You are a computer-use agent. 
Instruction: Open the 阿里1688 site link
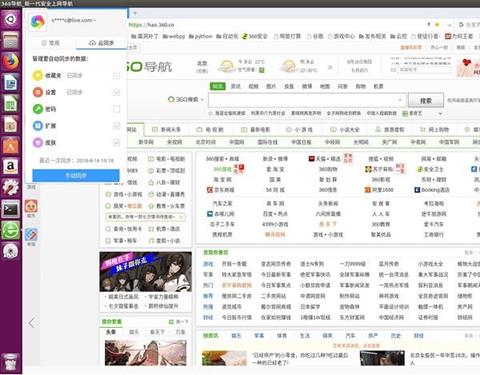[379, 190]
